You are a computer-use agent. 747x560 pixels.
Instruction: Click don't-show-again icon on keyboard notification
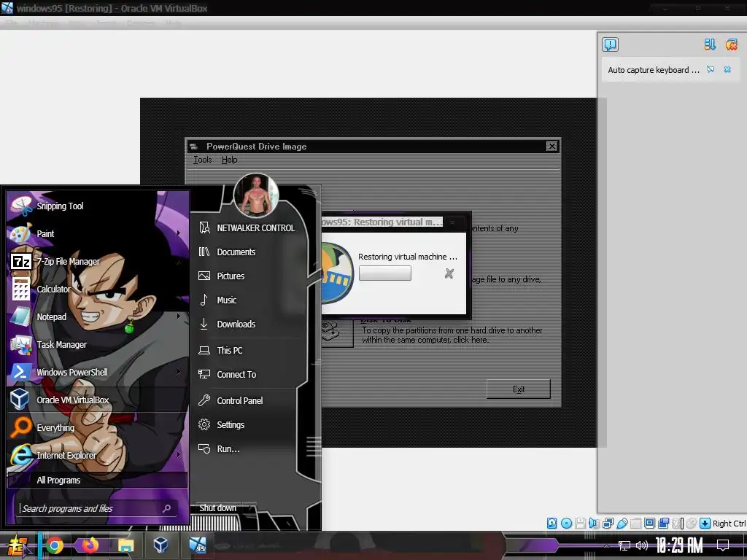coord(711,69)
